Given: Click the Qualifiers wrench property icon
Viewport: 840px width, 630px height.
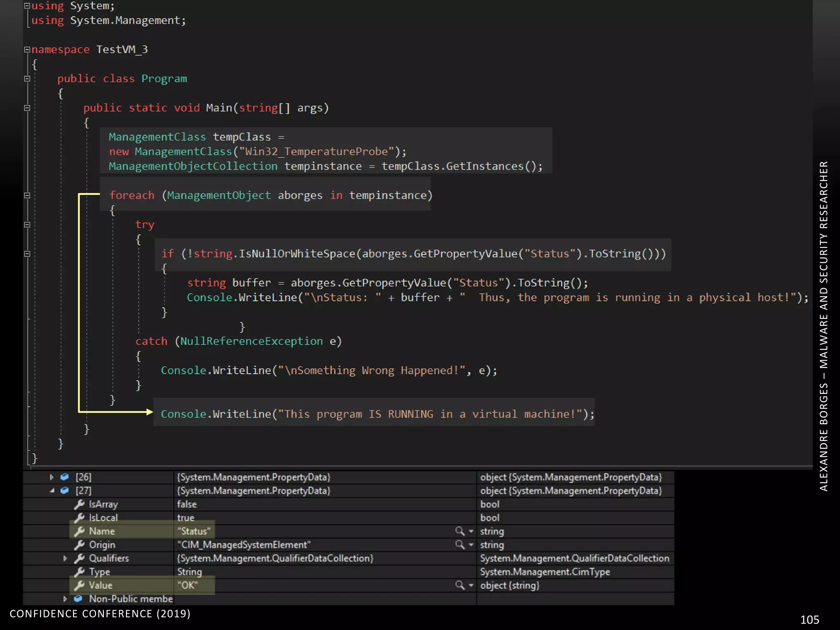Looking at the screenshot, I should click(79, 558).
